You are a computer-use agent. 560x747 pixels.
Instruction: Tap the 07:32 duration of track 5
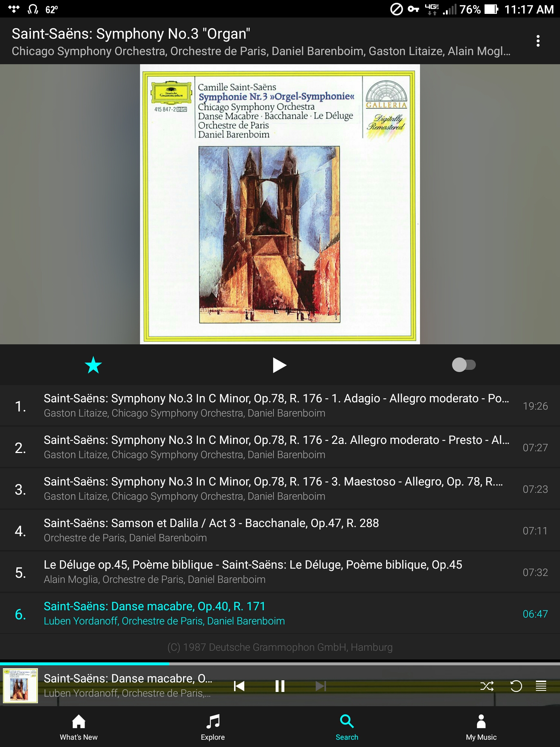click(x=535, y=572)
